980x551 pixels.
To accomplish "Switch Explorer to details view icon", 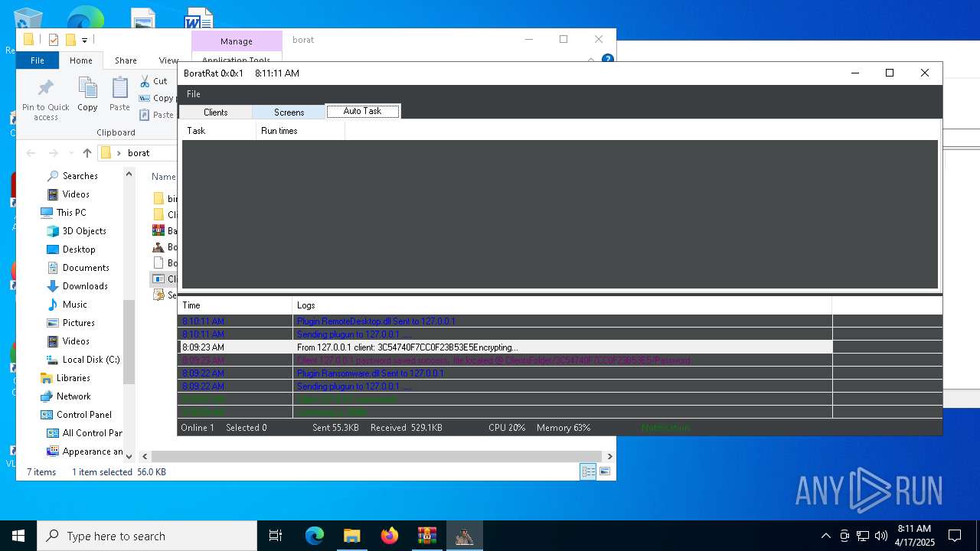I will [x=588, y=471].
